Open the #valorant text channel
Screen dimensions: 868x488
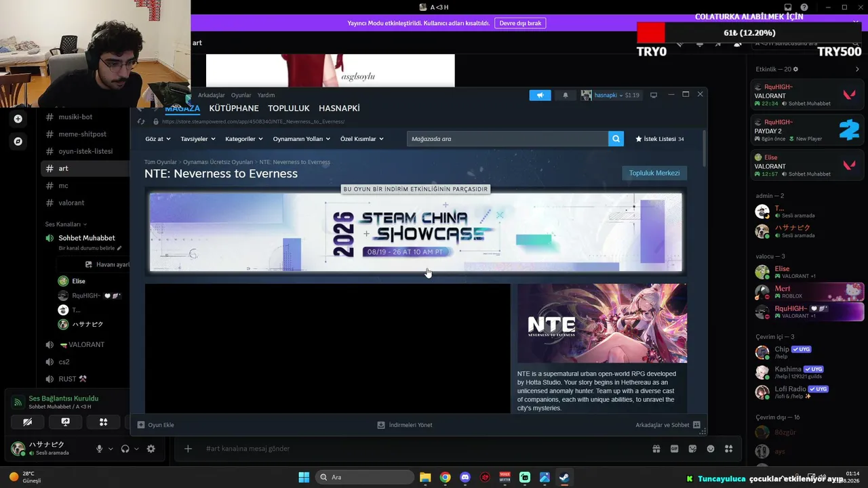[71, 203]
